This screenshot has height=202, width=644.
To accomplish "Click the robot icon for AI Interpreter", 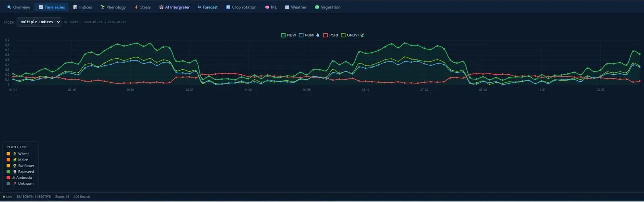I will (x=161, y=7).
